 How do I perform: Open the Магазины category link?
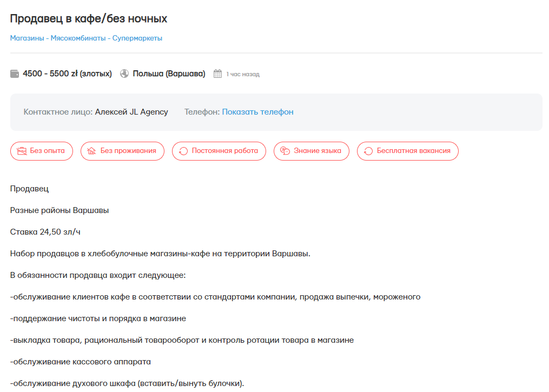click(x=27, y=38)
